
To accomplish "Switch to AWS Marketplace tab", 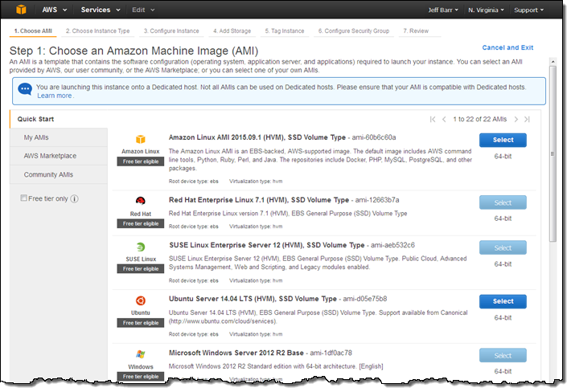I will coord(50,156).
